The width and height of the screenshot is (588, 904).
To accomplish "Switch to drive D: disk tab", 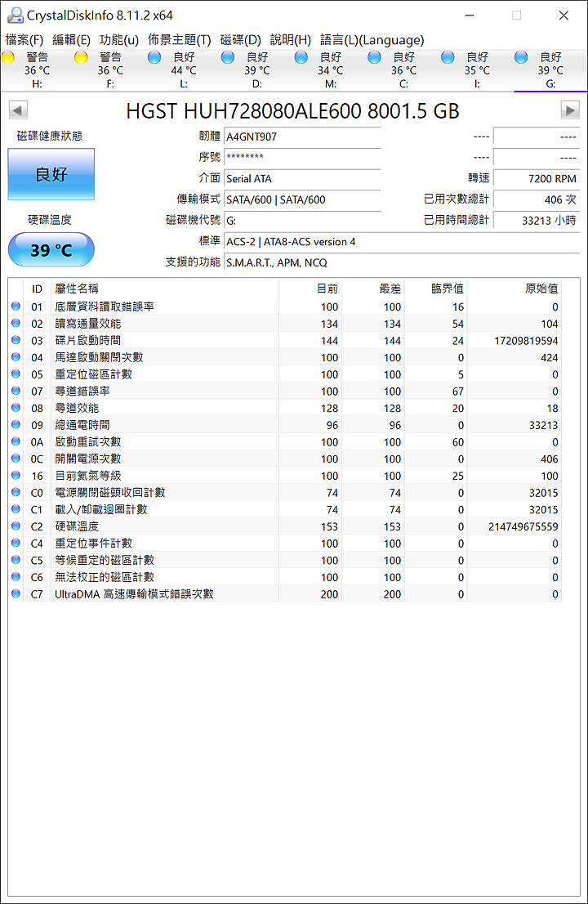I will (x=257, y=70).
